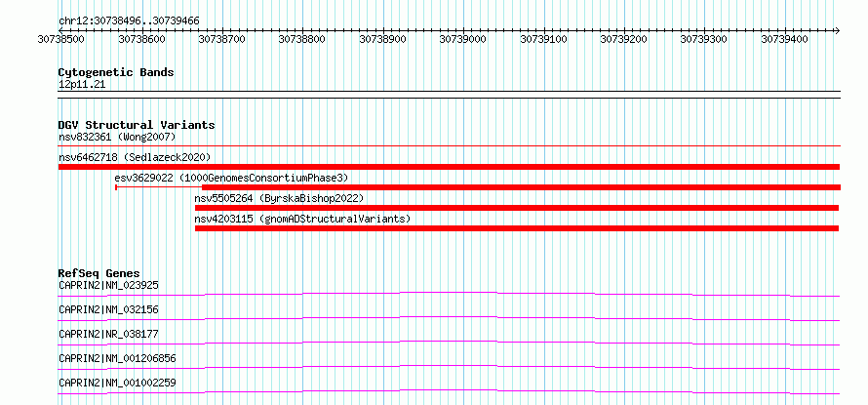The width and height of the screenshot is (868, 405).
Task: Click the 30738900 ruler position label
Action: [382, 39]
